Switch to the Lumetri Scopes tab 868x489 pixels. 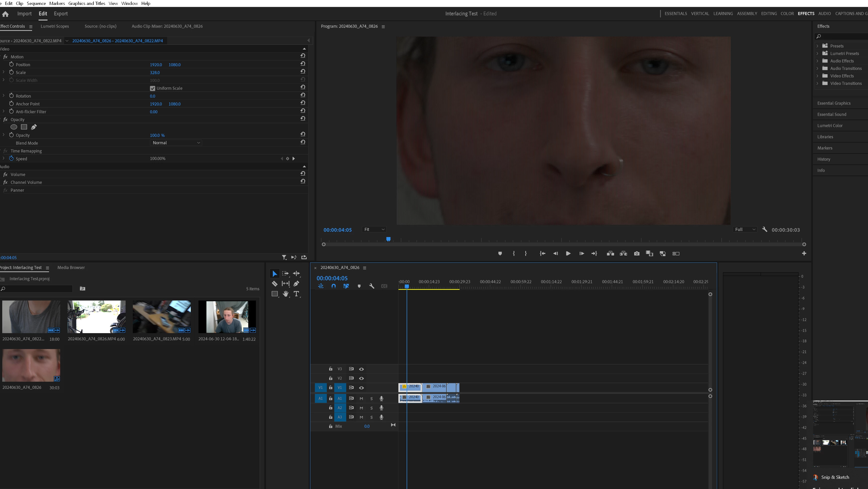(x=54, y=26)
